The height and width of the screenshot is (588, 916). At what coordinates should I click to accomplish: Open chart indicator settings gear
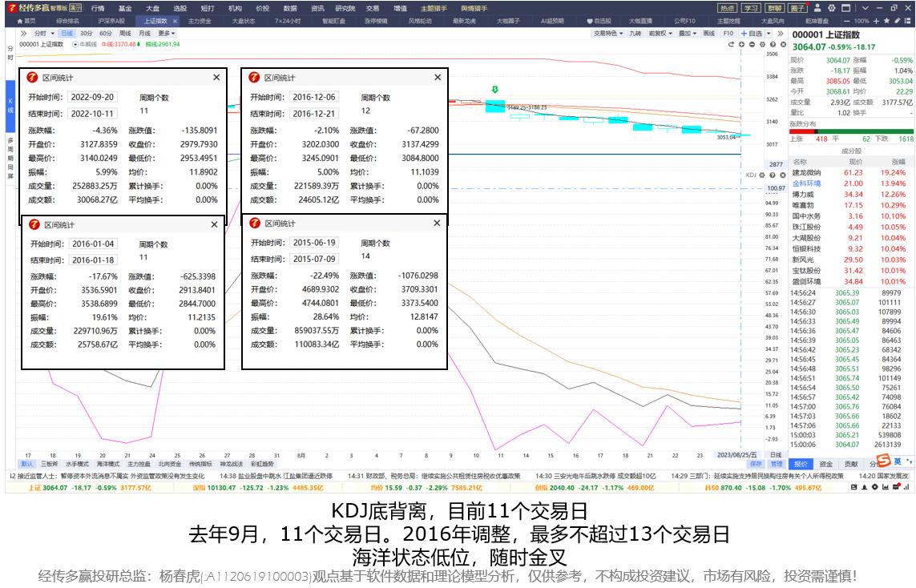(762, 44)
